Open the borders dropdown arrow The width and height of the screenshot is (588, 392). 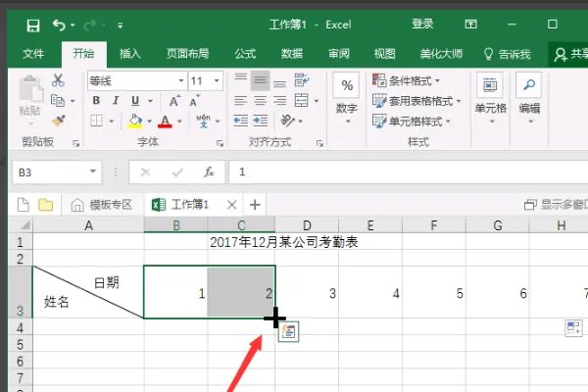click(x=112, y=122)
